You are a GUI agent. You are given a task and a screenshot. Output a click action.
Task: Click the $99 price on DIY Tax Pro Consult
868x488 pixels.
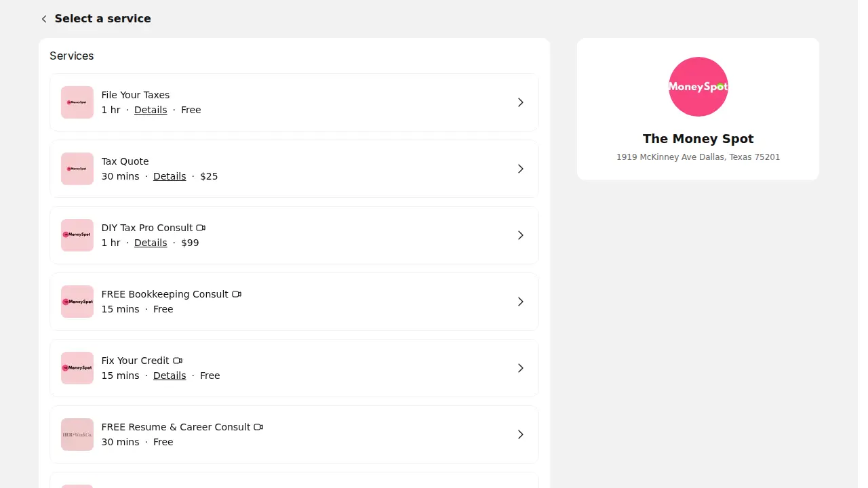190,243
